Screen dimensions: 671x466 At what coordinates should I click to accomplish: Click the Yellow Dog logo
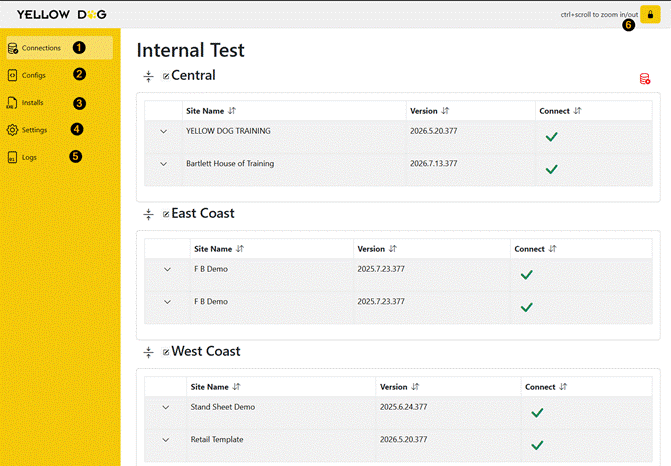click(x=62, y=15)
